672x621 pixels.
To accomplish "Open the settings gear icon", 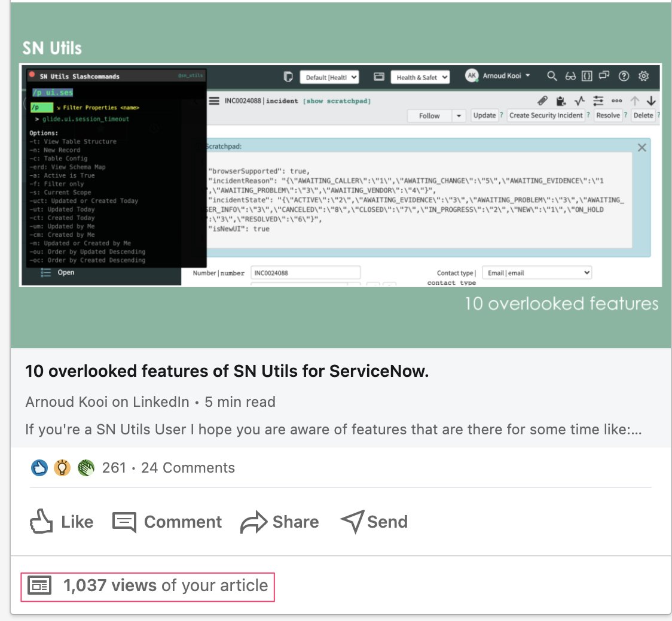I will (643, 76).
